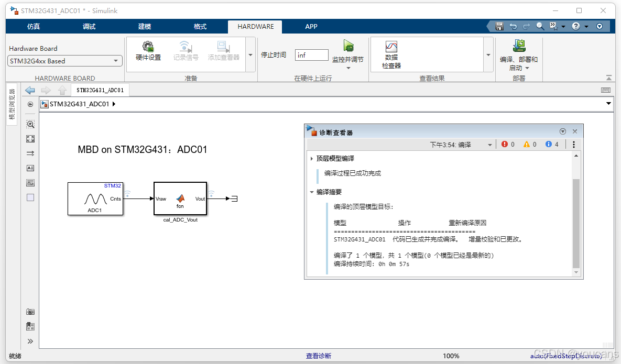Click 编译、部署和启动 build and deploy icon
The image size is (621, 364).
pos(519,46)
